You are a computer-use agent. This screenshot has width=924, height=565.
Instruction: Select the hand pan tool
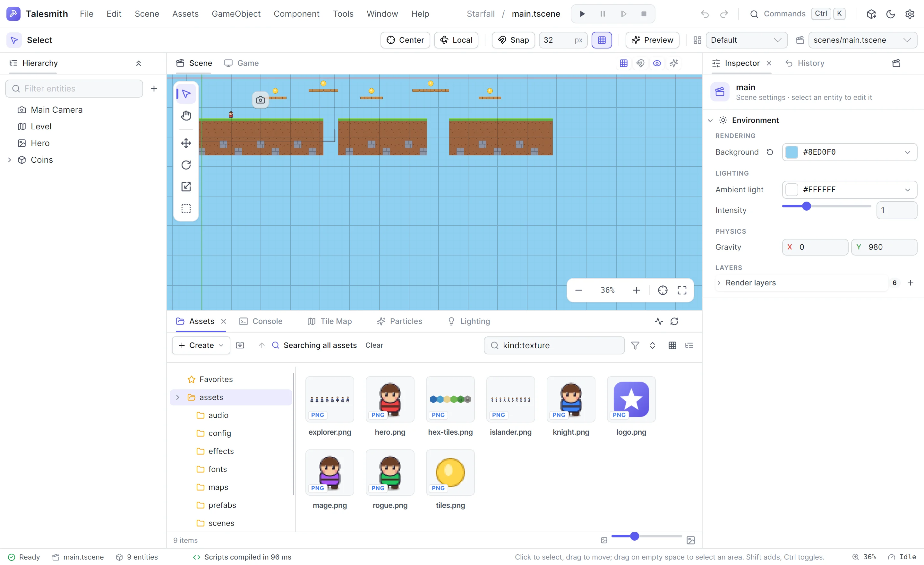tap(186, 116)
